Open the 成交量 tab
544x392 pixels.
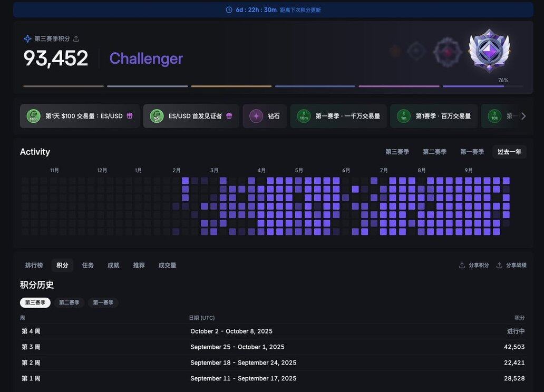pyautogui.click(x=167, y=265)
